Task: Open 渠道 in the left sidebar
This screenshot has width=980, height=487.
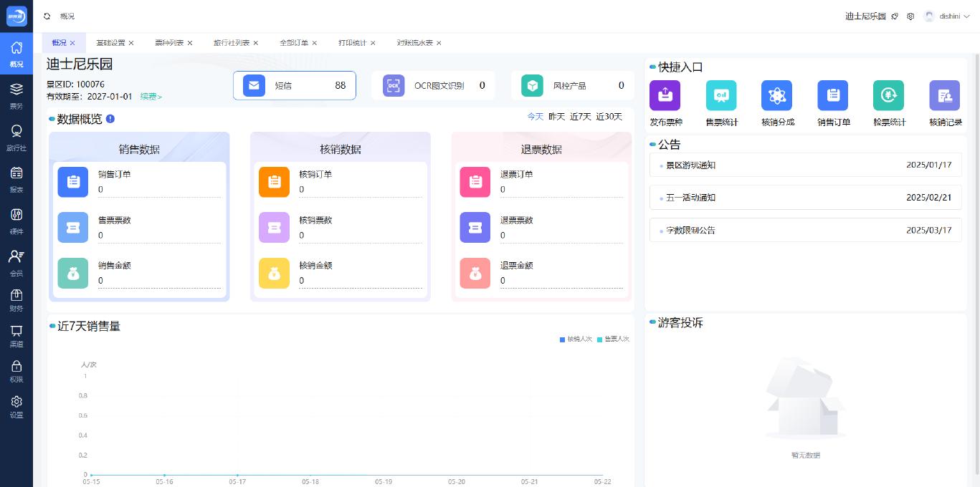Action: pyautogui.click(x=16, y=335)
